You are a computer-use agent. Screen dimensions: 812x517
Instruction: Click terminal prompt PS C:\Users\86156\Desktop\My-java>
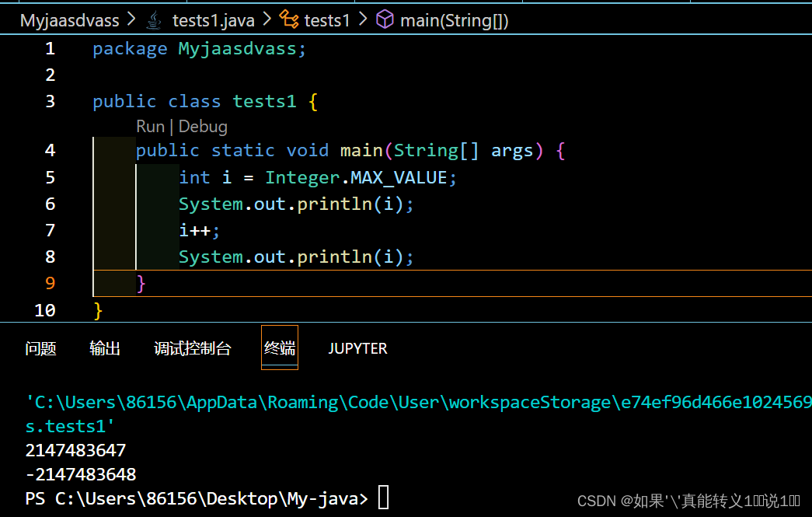pyautogui.click(x=197, y=498)
